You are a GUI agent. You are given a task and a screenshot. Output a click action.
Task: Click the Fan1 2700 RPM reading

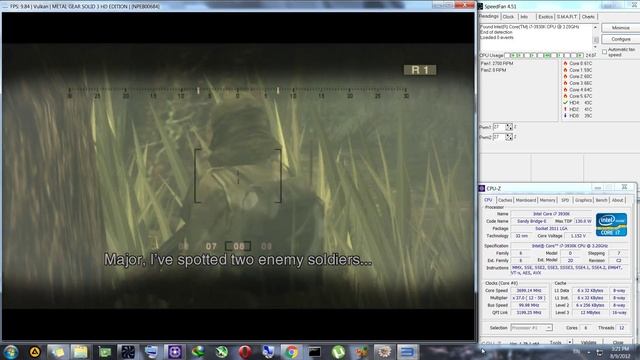tap(497, 63)
